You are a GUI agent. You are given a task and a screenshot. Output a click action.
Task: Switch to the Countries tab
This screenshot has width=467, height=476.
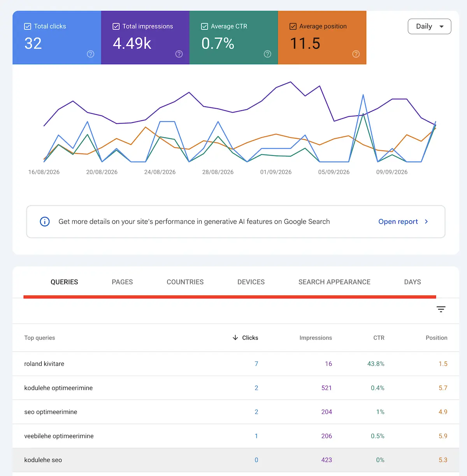[x=185, y=282]
